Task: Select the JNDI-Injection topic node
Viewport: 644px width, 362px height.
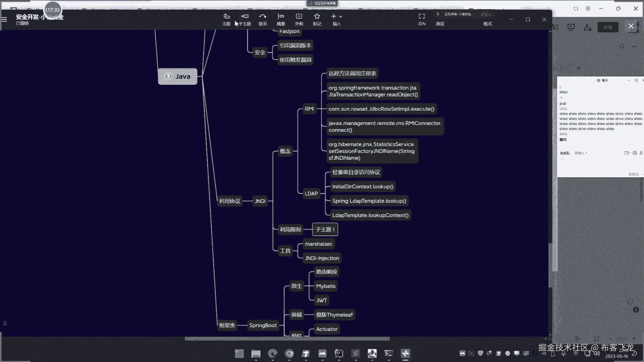Action: 322,258
